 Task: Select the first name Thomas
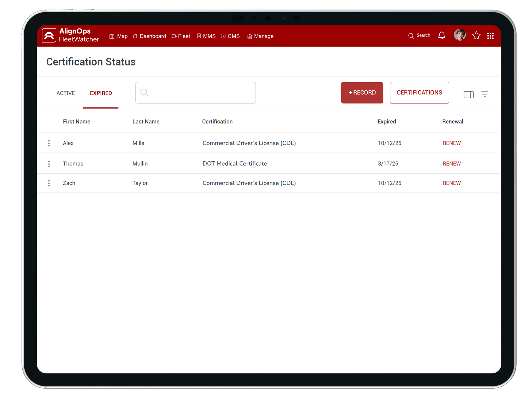tap(73, 163)
